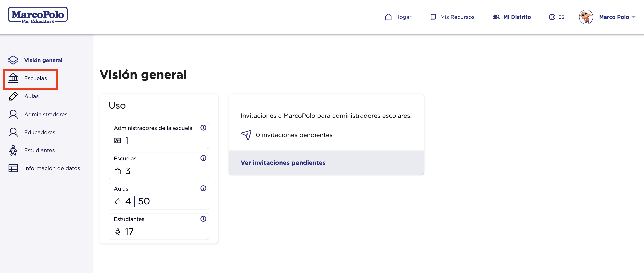Click the ID card icon beside 1
The image size is (644, 273).
[117, 140]
